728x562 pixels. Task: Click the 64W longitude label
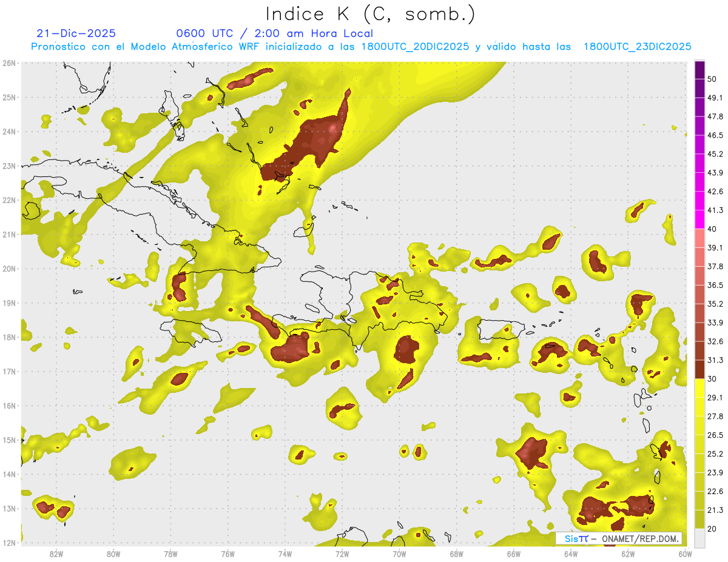(x=571, y=554)
